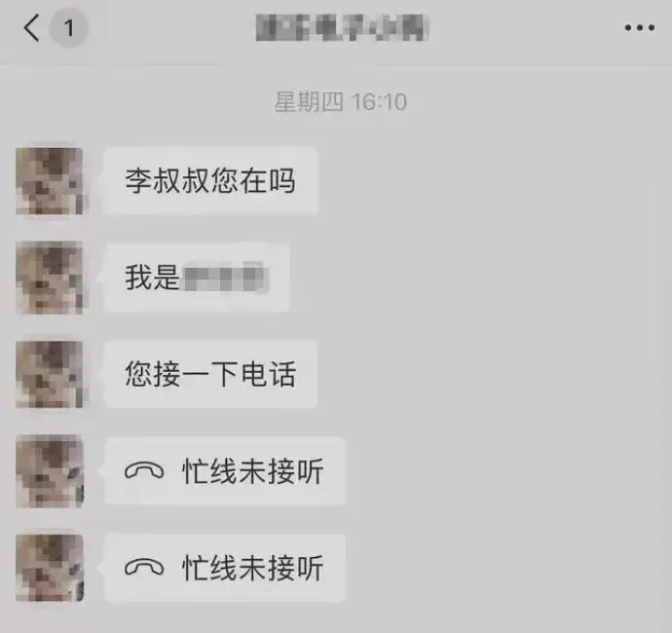The height and width of the screenshot is (633, 672).
Task: Tap 忙线未接听 text in the last call bubble
Action: pos(253,569)
